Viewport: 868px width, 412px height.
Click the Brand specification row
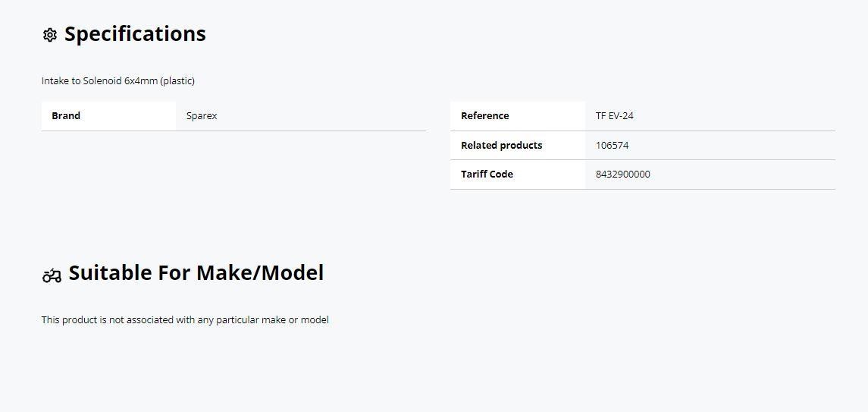click(x=233, y=116)
